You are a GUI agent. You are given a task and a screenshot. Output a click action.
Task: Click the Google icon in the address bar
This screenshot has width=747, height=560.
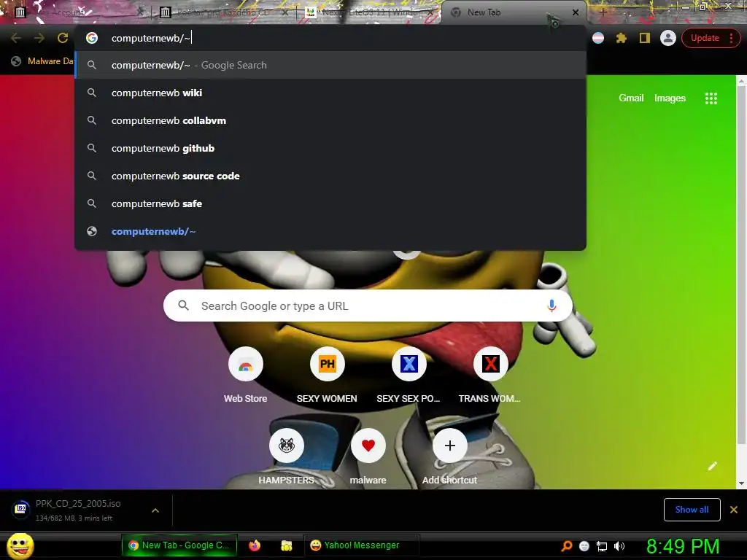point(92,38)
